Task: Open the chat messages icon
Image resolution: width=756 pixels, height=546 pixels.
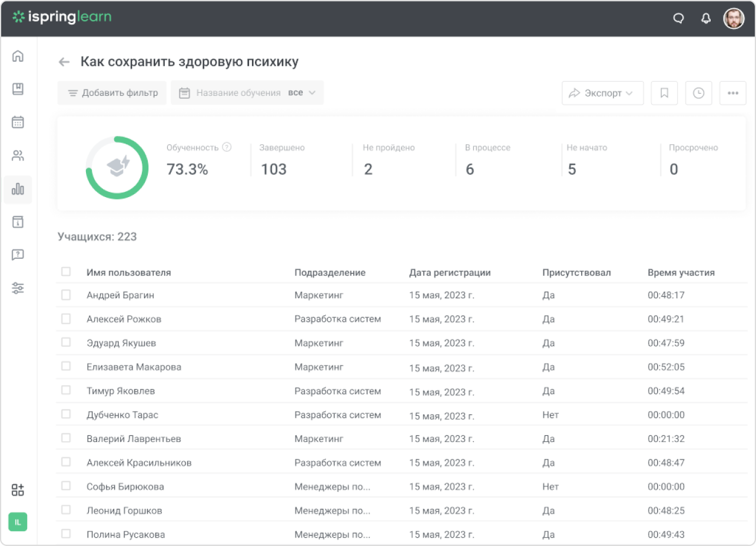Action: click(678, 18)
